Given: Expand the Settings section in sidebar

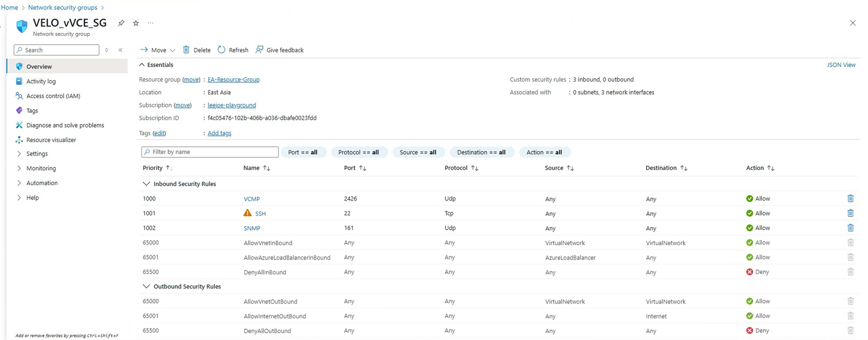Looking at the screenshot, I should point(37,154).
